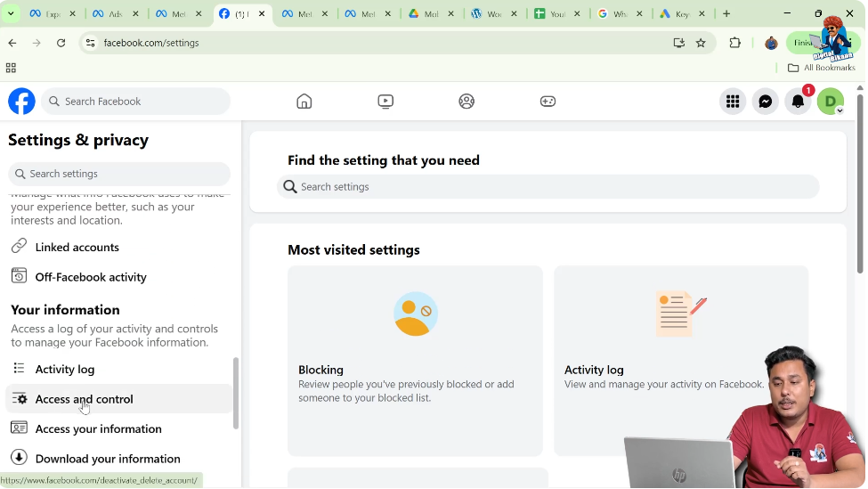This screenshot has width=868, height=489.
Task: Open the Video tab icon
Action: click(x=385, y=102)
